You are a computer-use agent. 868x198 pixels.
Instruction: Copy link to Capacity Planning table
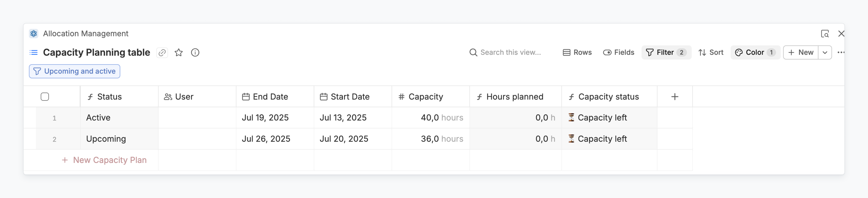tap(162, 53)
